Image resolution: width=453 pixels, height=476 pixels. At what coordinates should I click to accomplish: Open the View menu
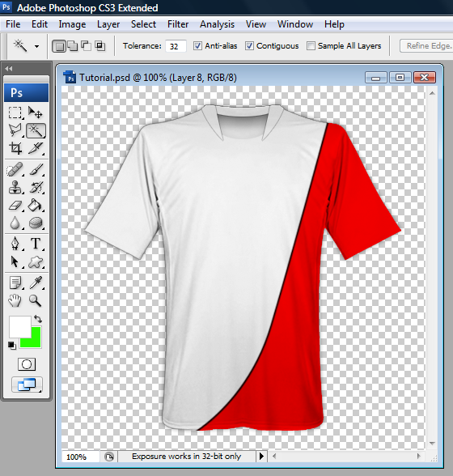coord(256,24)
